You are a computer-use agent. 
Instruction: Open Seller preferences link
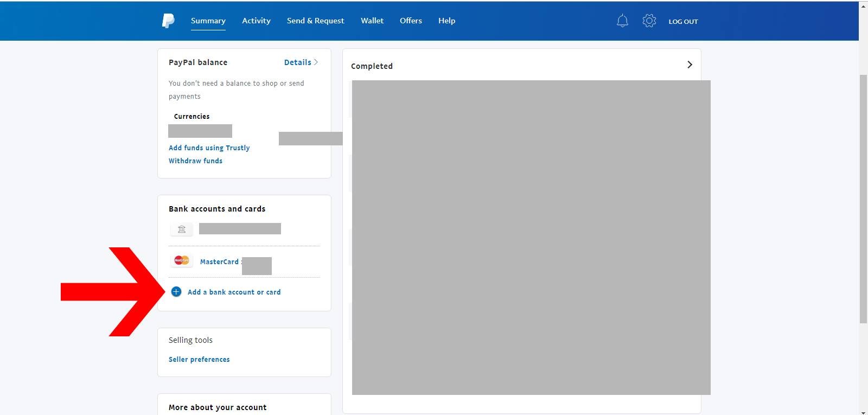coord(199,359)
